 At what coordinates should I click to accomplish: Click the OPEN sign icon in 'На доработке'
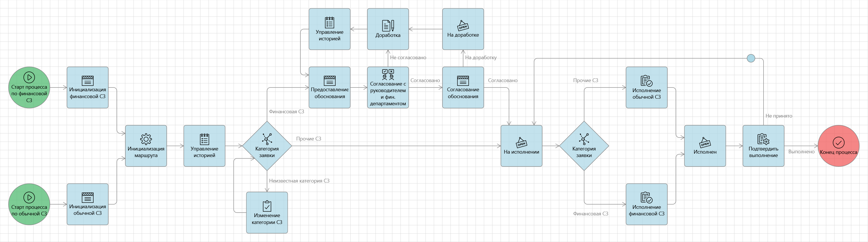[463, 26]
